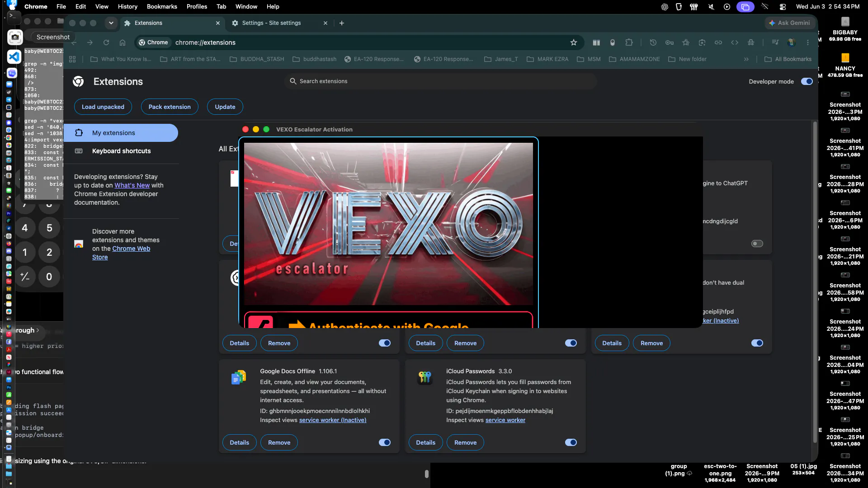Disable the Google Docs Offline extension toggle
The height and width of the screenshot is (488, 868).
click(385, 442)
